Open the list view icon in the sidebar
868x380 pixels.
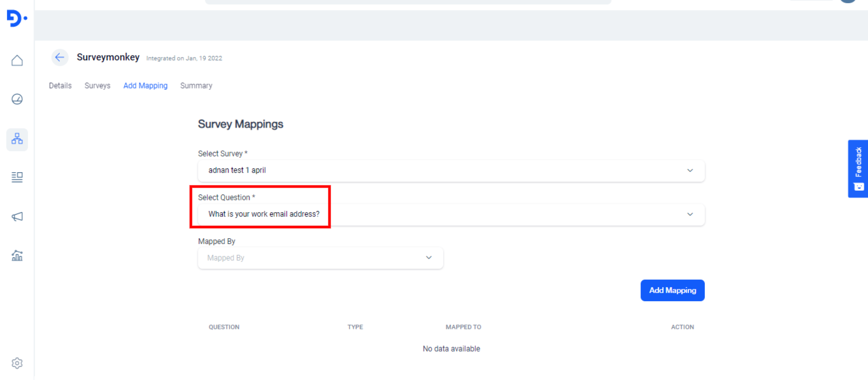[17, 177]
